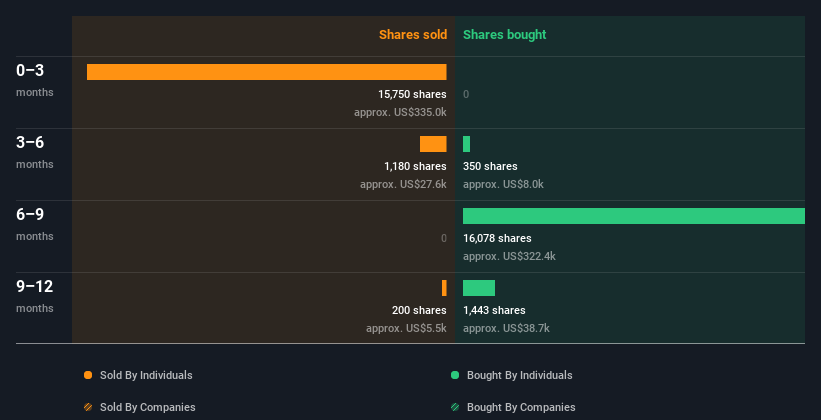Click the striped Sold By Companies legend icon

88,407
